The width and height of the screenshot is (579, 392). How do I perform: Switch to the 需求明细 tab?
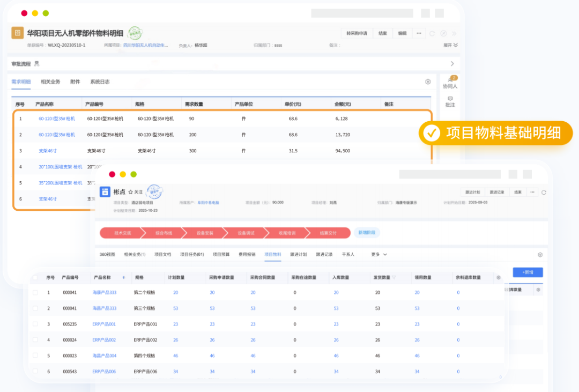[x=21, y=82]
